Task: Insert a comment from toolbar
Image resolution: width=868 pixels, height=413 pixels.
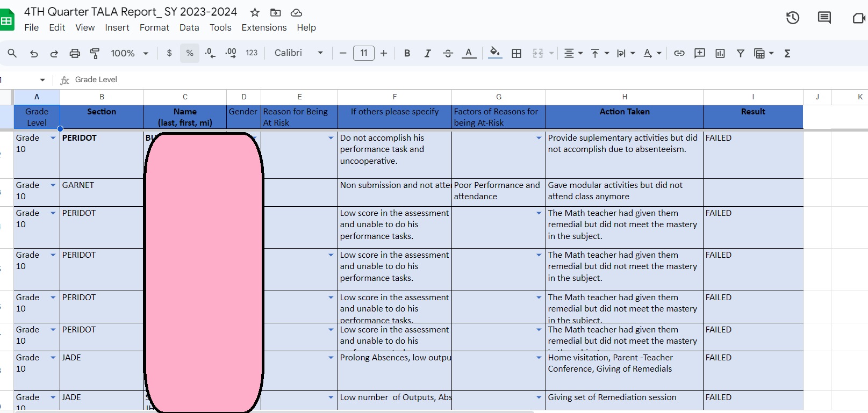Action: coord(700,53)
